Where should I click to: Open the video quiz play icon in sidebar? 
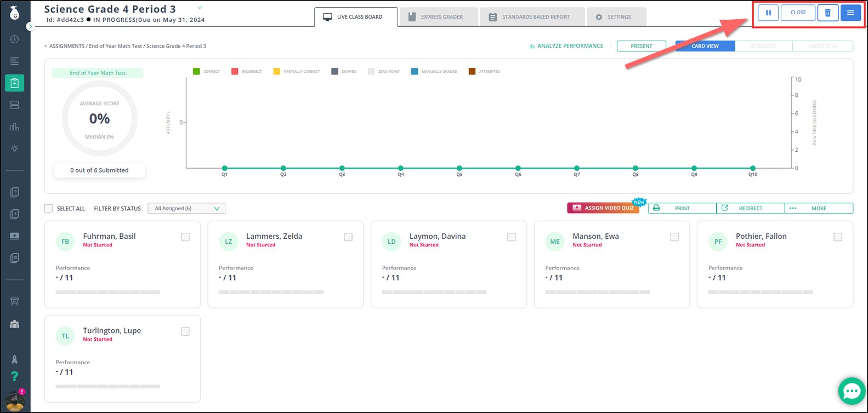pos(14,236)
